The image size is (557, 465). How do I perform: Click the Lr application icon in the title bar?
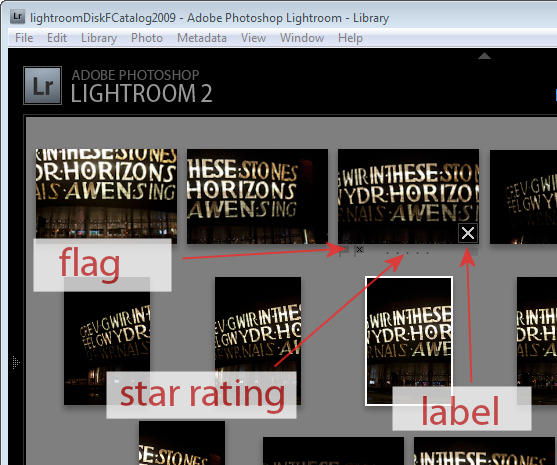[x=17, y=16]
